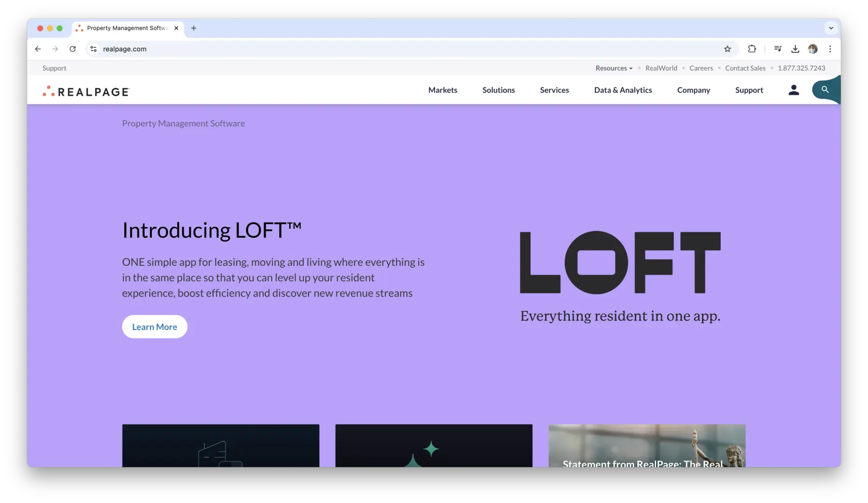
Task: Open the browser downloads icon
Action: [x=795, y=49]
